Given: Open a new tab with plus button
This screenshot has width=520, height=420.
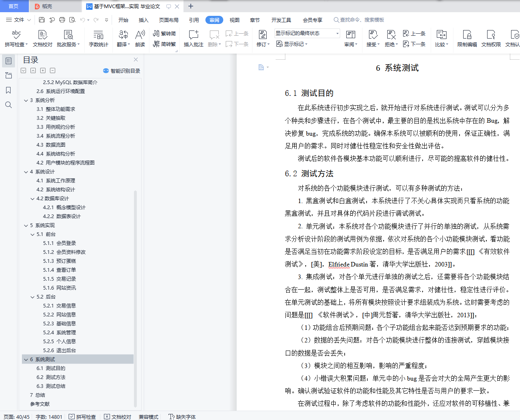Looking at the screenshot, I should tap(191, 6).
